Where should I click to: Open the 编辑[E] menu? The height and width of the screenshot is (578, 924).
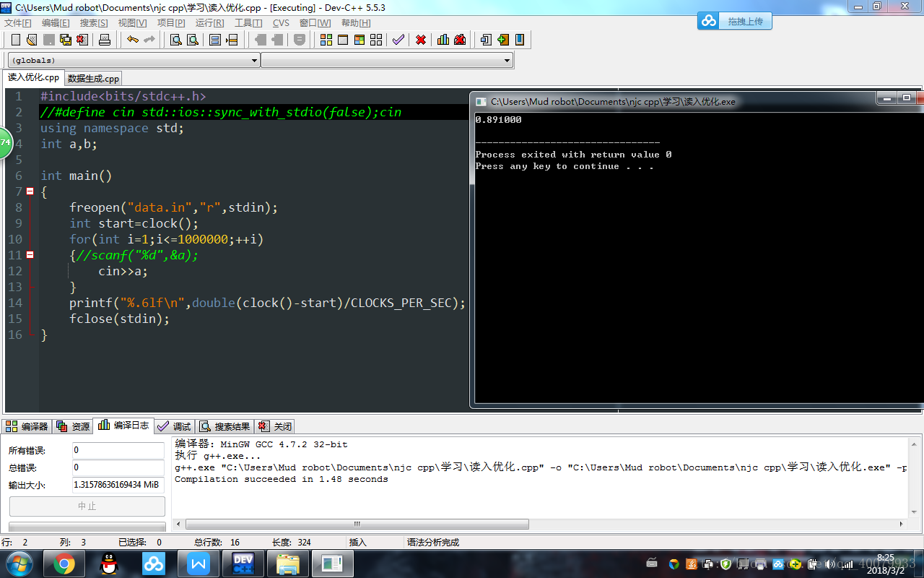(56, 23)
